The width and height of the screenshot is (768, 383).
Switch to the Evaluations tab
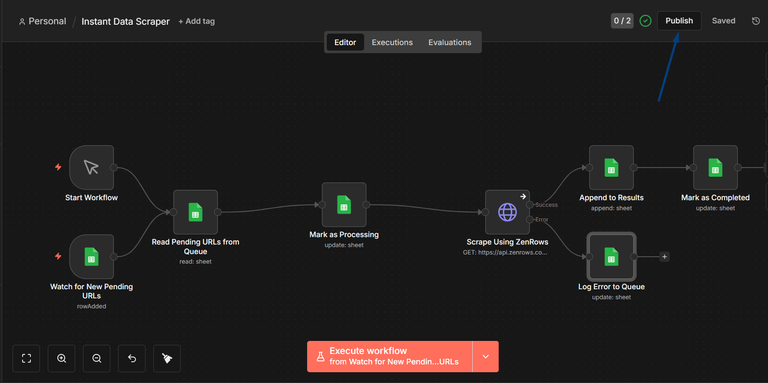click(450, 42)
